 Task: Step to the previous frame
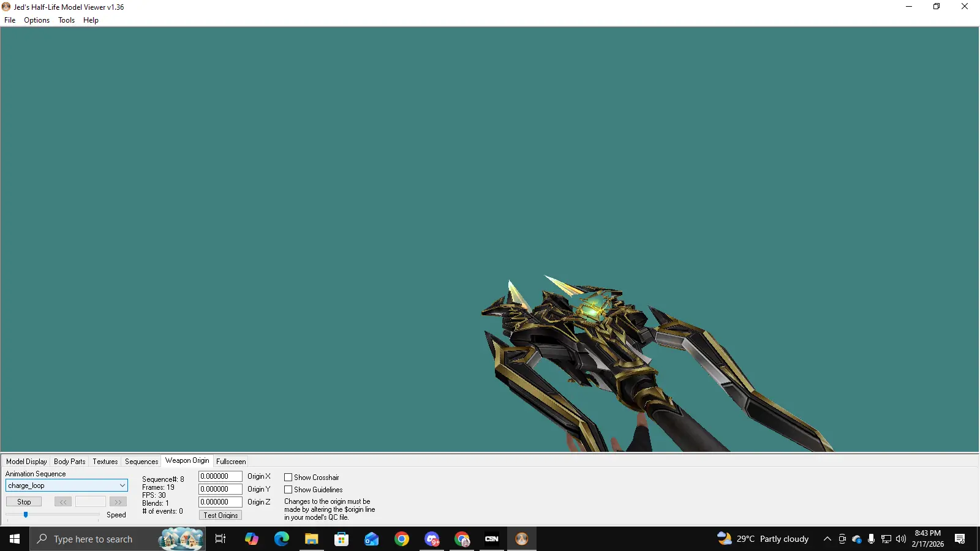coord(63,502)
